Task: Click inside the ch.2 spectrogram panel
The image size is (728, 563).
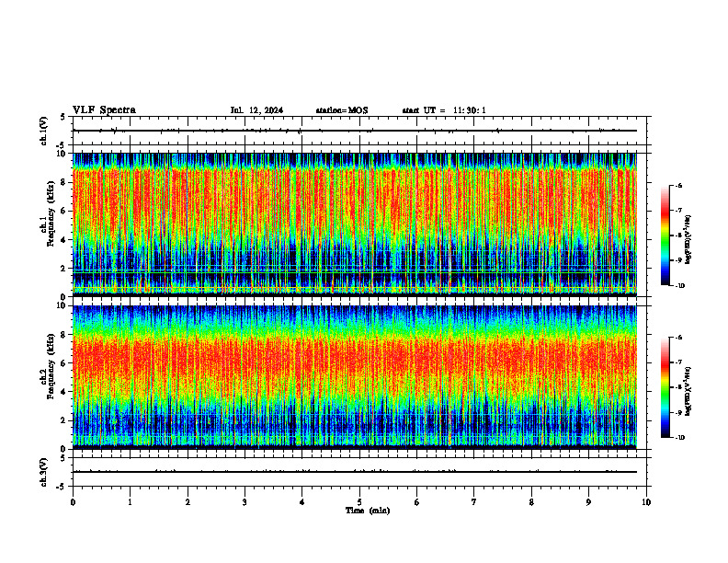Action: tap(355, 377)
